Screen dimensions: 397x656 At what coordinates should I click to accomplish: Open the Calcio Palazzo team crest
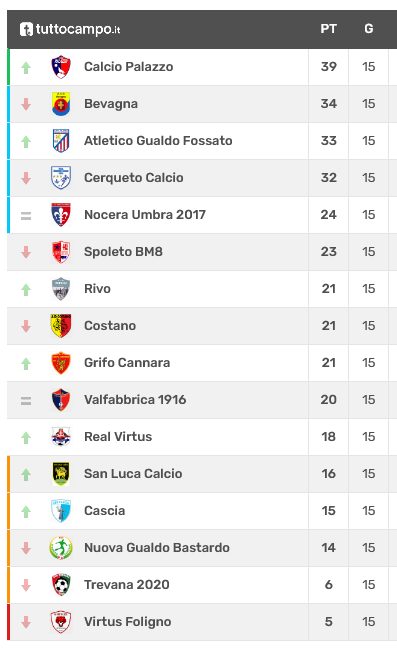click(x=61, y=67)
